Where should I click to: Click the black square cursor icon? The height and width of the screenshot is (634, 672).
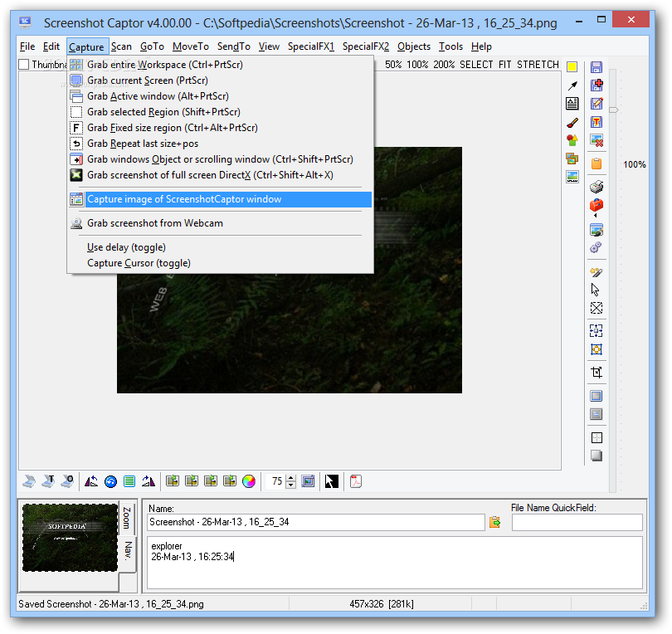coord(332,481)
